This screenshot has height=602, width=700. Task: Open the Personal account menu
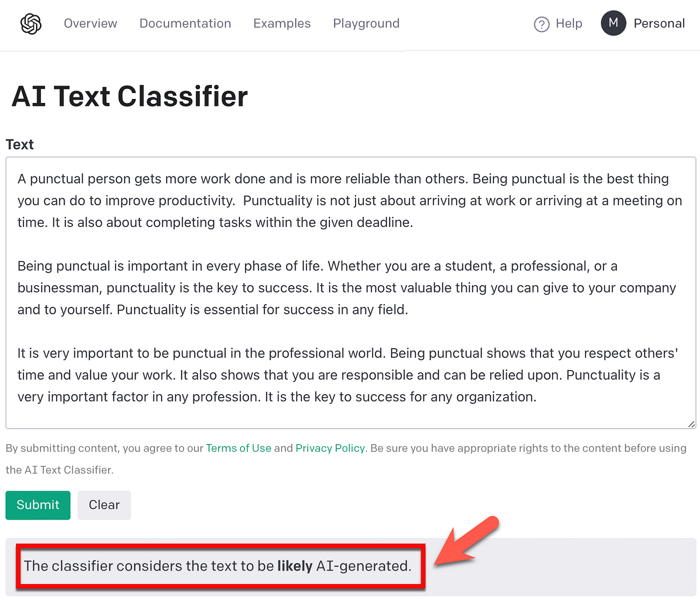click(659, 23)
